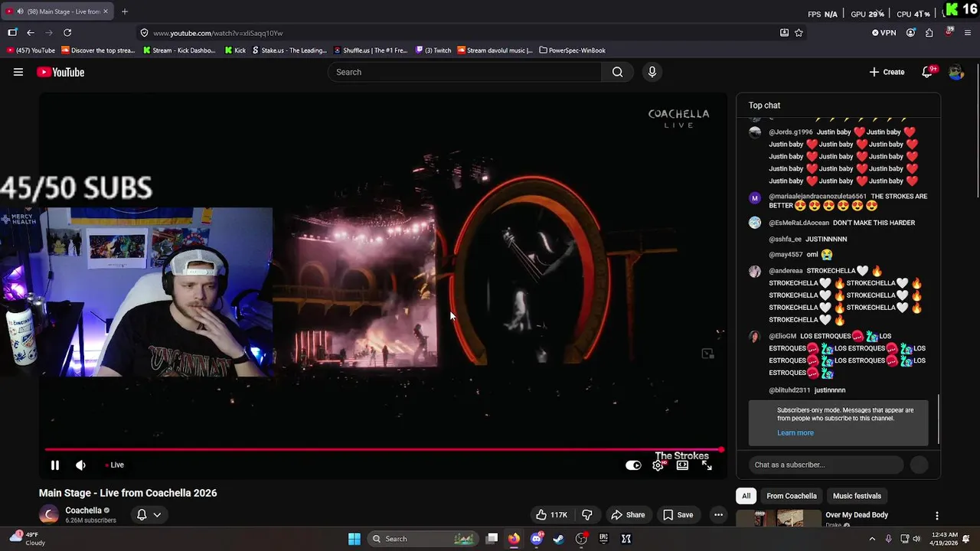The width and height of the screenshot is (980, 551).
Task: Pause the live video
Action: click(x=55, y=465)
